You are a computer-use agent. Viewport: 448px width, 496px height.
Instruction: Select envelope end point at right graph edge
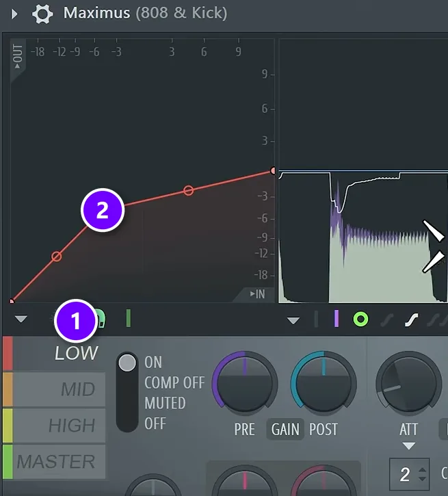274,171
